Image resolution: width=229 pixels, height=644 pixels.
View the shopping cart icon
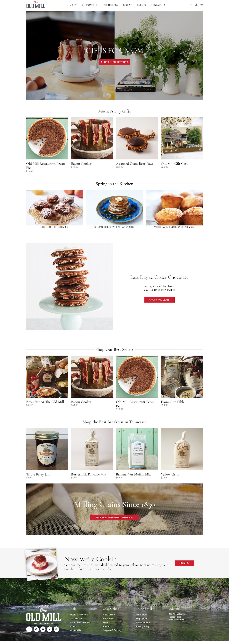click(x=201, y=5)
